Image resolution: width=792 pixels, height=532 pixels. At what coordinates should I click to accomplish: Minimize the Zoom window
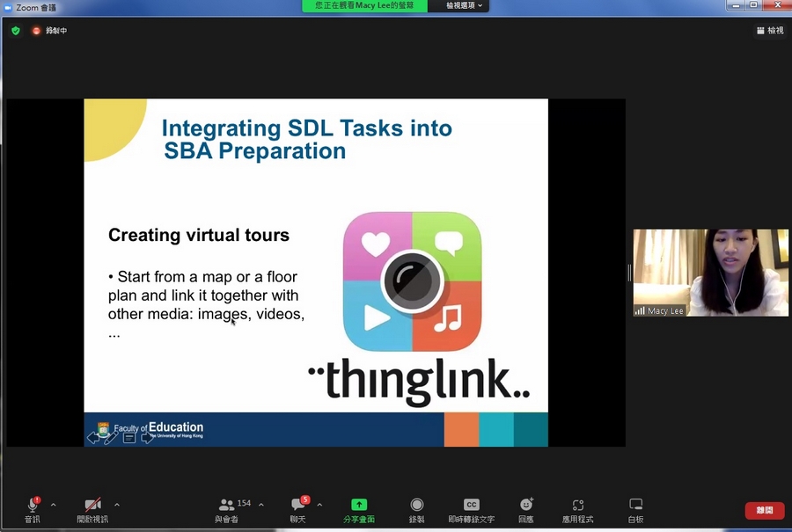pyautogui.click(x=737, y=5)
